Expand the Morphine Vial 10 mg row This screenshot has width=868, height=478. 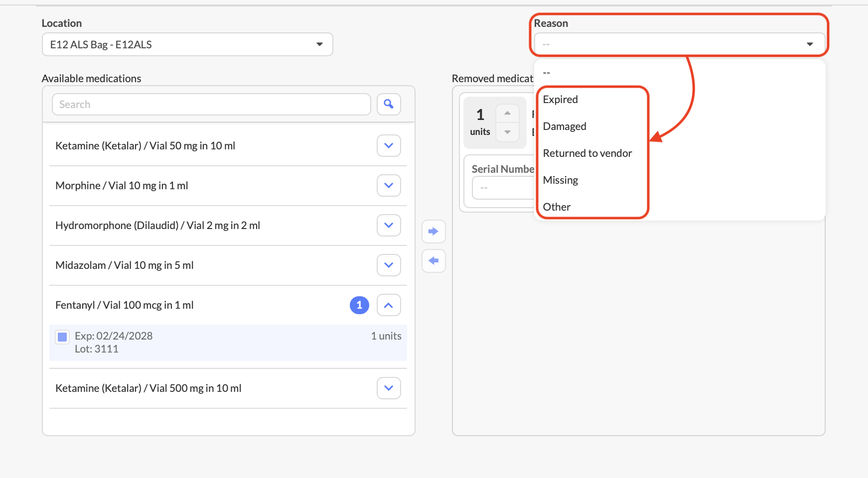pyautogui.click(x=389, y=186)
